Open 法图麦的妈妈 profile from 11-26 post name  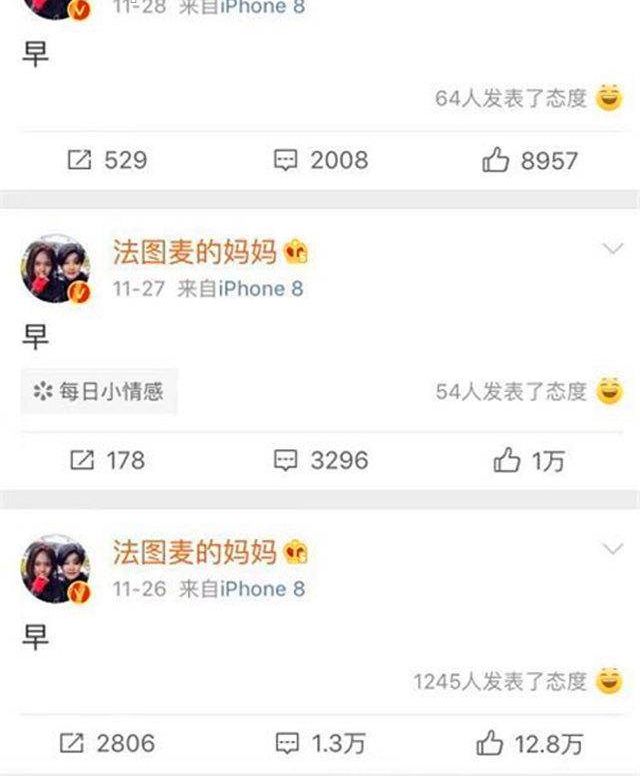(195, 552)
